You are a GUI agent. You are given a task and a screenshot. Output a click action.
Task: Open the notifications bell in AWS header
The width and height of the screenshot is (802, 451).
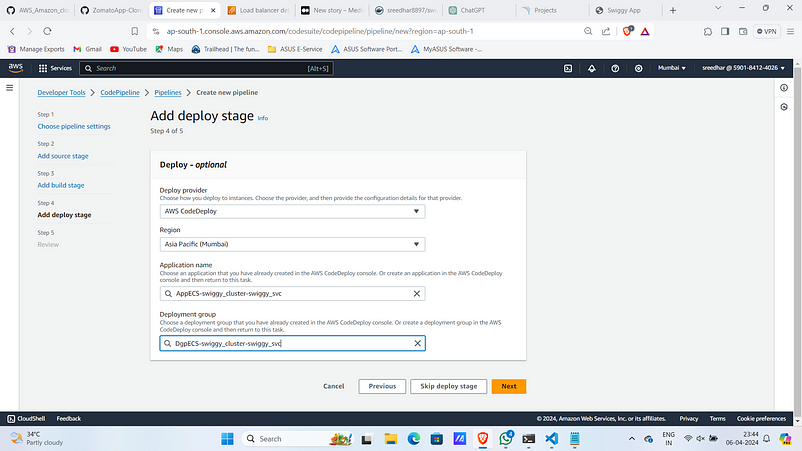pyautogui.click(x=592, y=68)
